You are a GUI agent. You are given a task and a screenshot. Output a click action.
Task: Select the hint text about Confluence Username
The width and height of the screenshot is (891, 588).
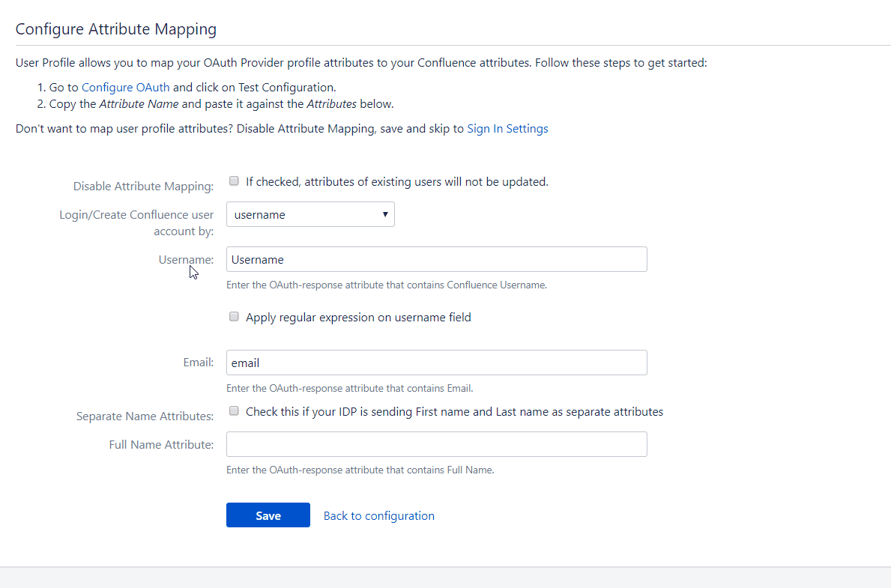click(x=387, y=285)
